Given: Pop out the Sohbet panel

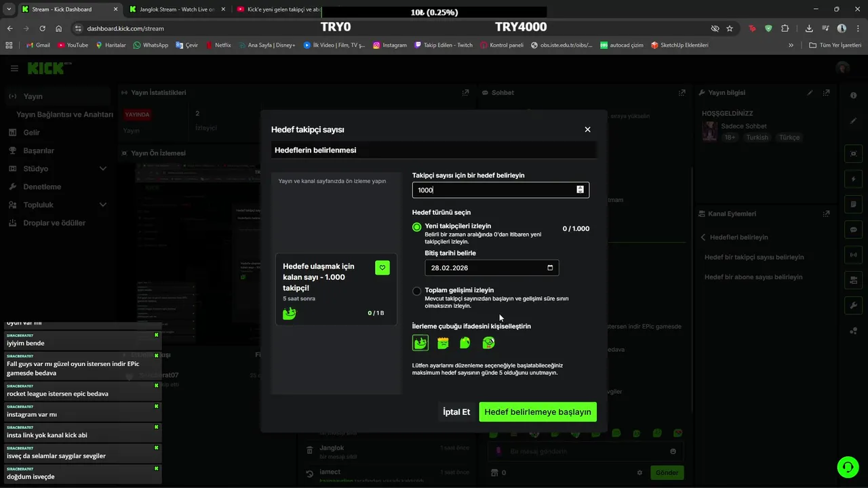Looking at the screenshot, I should click(682, 93).
